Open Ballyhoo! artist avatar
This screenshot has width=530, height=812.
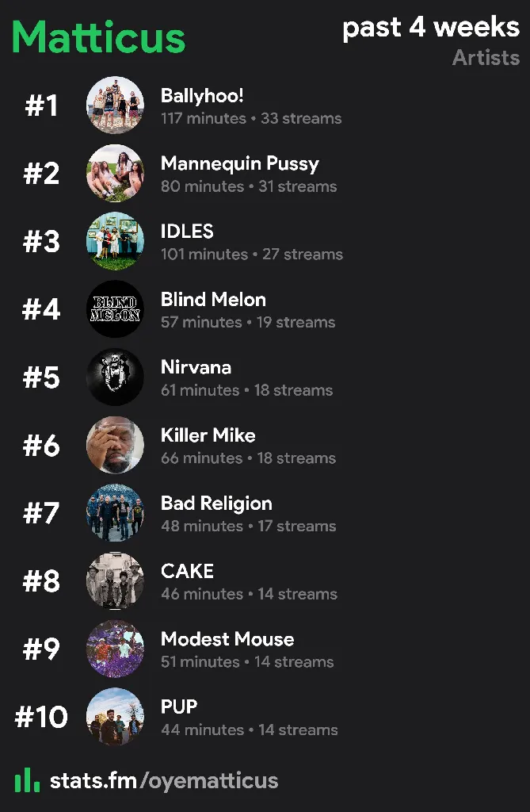coord(115,105)
